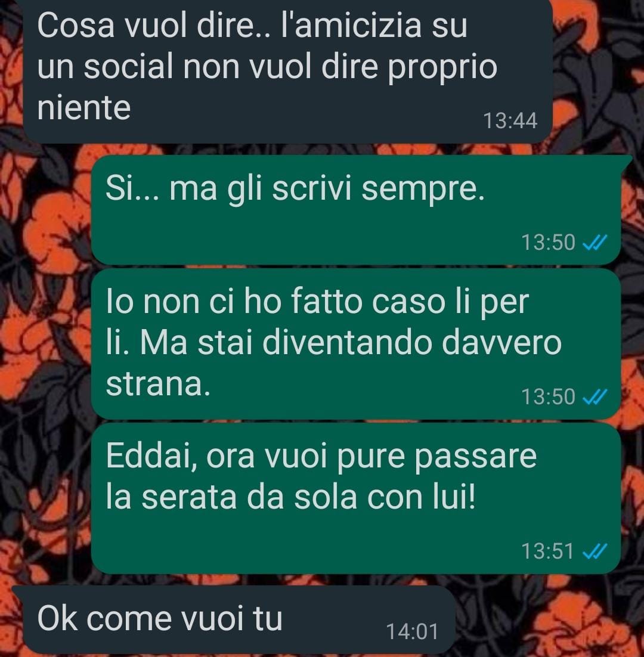Tap the word 'strana.' in sent message
644x657 pixels.
[x=158, y=383]
